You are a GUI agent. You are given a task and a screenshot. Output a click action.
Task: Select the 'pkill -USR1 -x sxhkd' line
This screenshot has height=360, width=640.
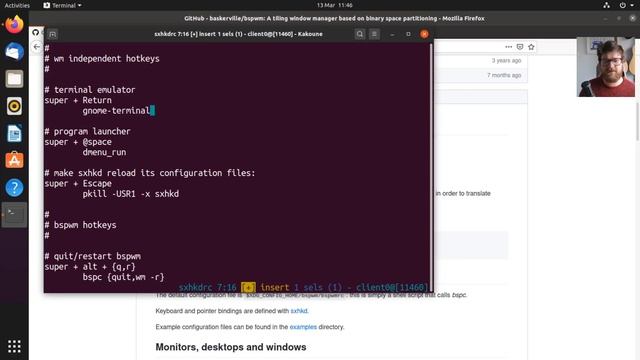click(131, 194)
